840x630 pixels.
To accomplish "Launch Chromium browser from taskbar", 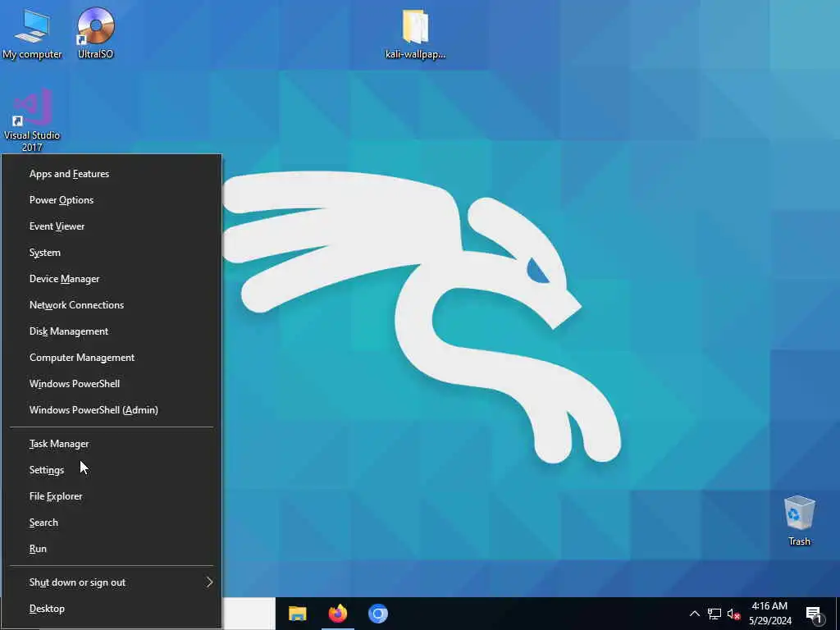I will [x=377, y=614].
